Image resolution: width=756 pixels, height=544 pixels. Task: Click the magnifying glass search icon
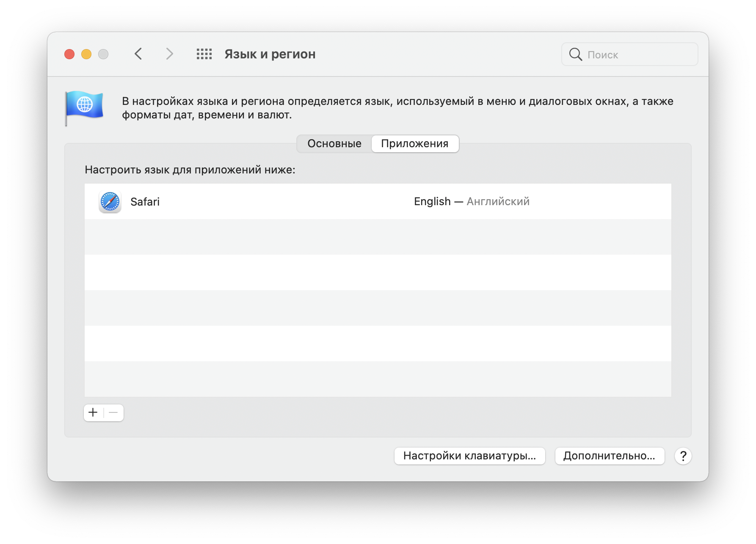click(x=575, y=54)
